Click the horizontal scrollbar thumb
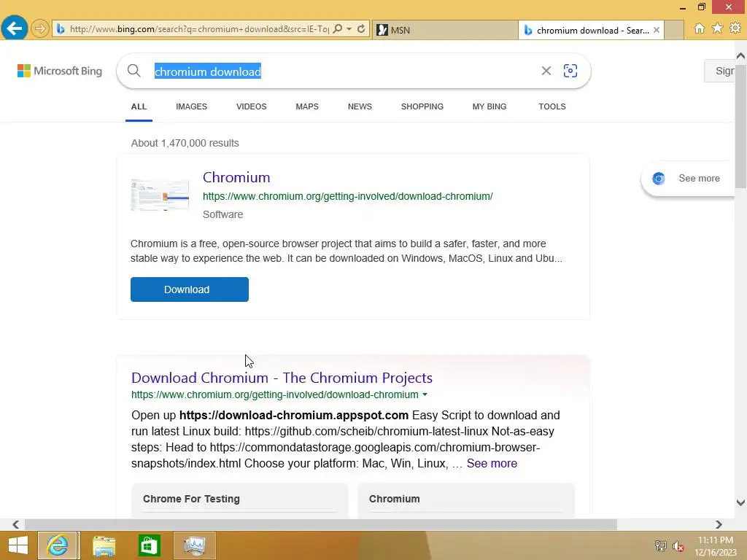747x560 pixels. (x=321, y=524)
